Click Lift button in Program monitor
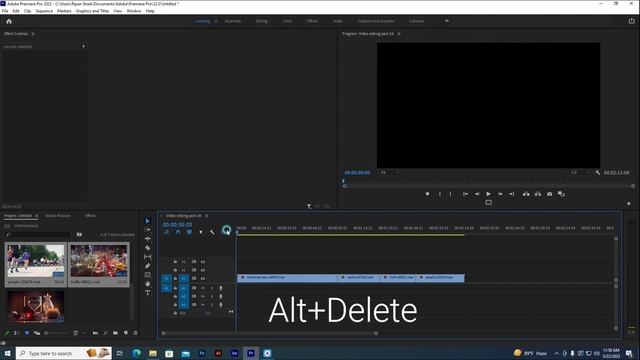 (526, 194)
